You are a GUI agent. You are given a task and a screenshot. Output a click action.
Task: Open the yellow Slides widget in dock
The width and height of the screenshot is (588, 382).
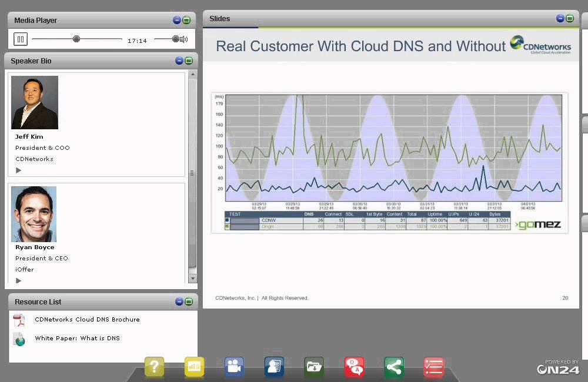tap(194, 367)
